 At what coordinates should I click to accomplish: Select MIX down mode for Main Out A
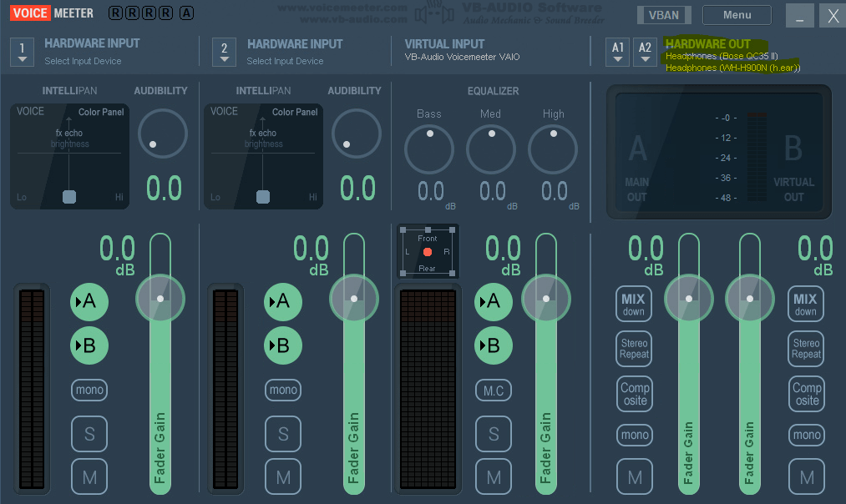tap(633, 304)
